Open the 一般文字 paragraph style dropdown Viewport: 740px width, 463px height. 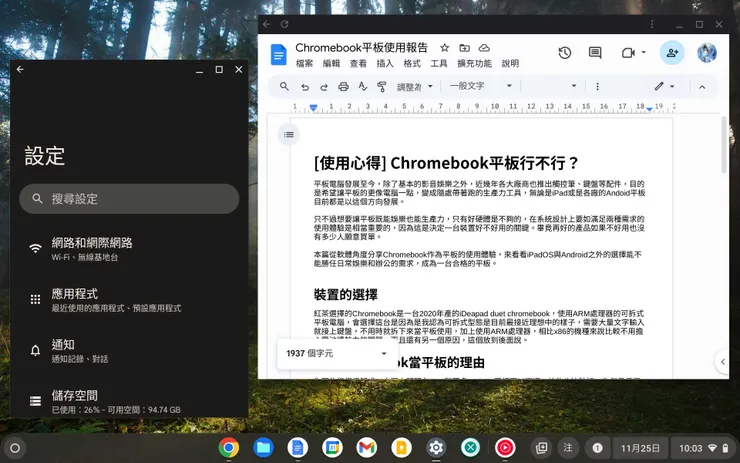pos(481,86)
